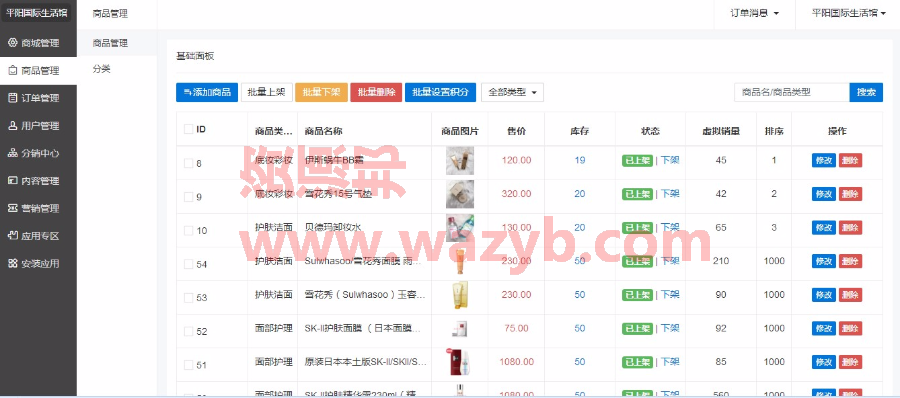
Task: Check the box for product ID 51
Action: [188, 365]
